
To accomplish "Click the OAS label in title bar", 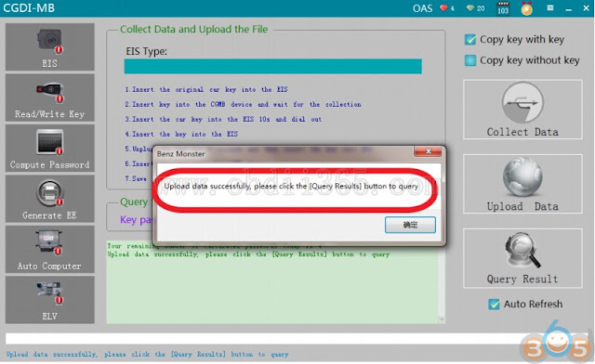I will pyautogui.click(x=422, y=8).
